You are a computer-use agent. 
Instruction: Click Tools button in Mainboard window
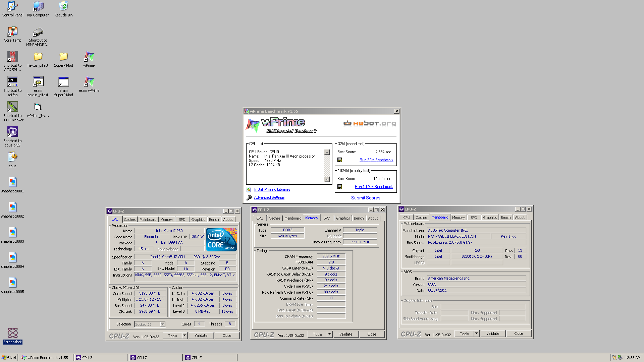coord(464,334)
